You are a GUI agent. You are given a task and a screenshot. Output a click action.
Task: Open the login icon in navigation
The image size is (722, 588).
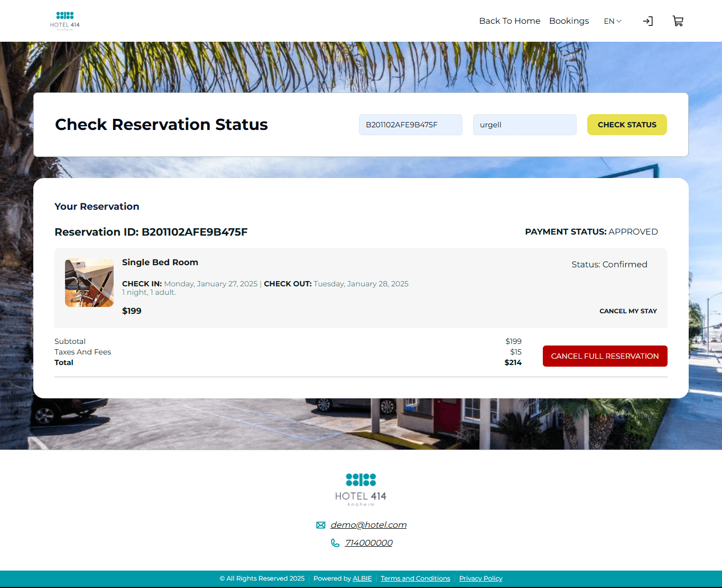click(647, 21)
